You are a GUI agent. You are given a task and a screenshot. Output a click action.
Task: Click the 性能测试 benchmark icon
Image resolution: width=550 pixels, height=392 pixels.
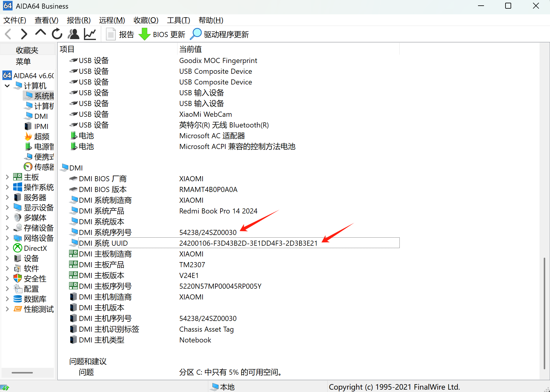[x=18, y=309]
